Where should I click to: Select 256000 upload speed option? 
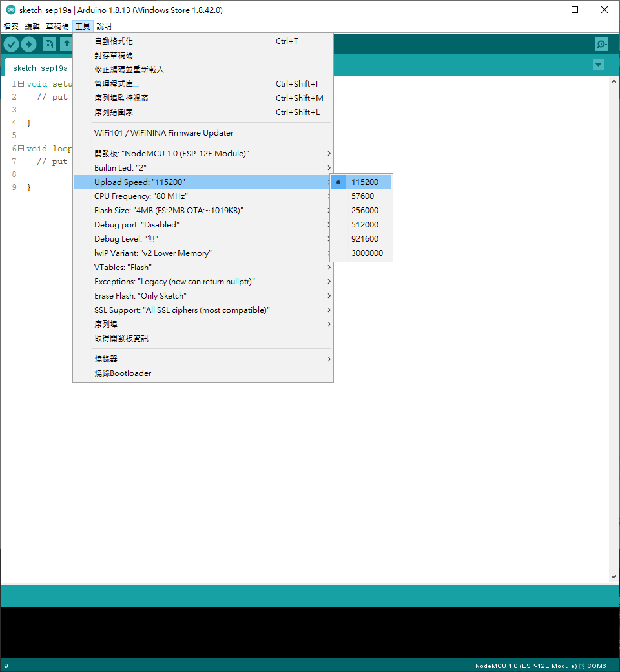tap(361, 211)
